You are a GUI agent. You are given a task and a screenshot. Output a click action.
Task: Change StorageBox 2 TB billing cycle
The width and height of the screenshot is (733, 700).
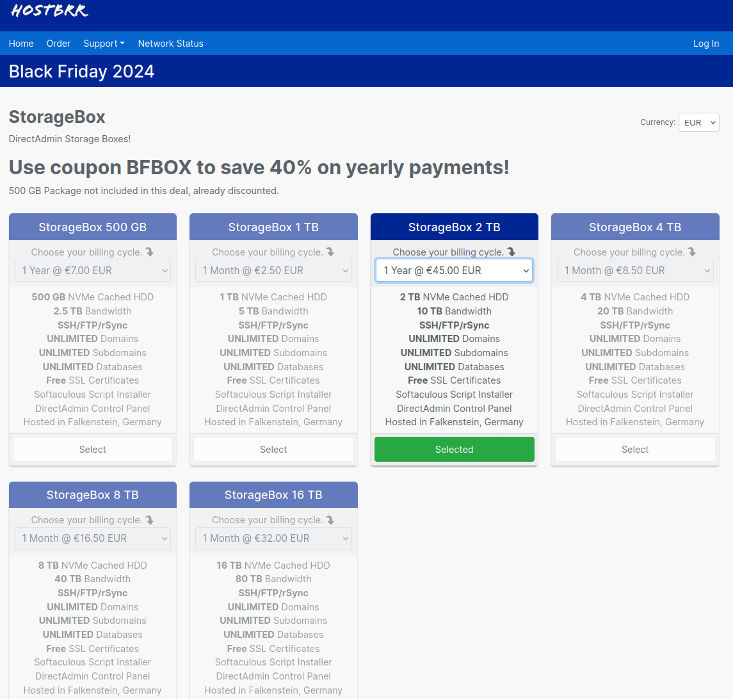[454, 271]
